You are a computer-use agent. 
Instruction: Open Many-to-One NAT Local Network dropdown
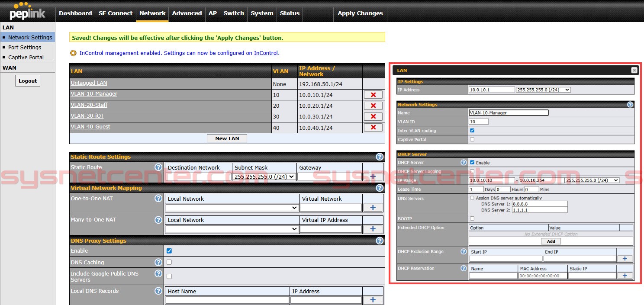point(232,229)
